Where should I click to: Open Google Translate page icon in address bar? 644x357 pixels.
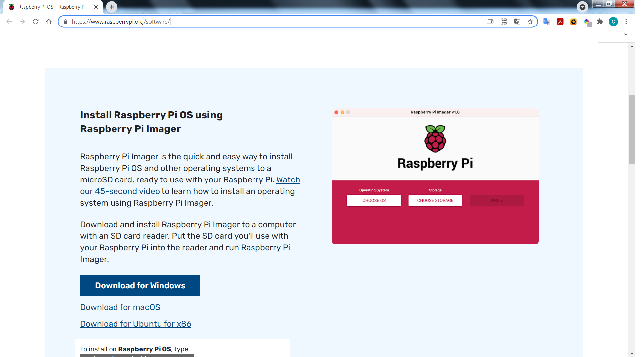click(x=517, y=22)
